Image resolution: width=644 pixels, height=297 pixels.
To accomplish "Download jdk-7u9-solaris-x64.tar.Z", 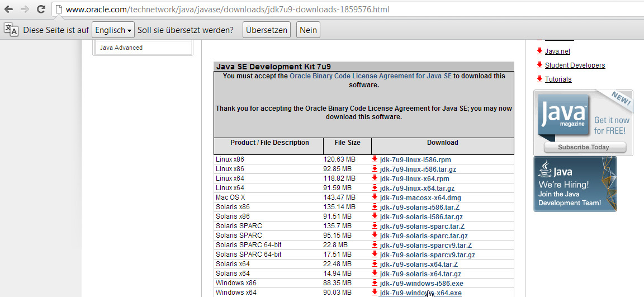I will coord(419,264).
